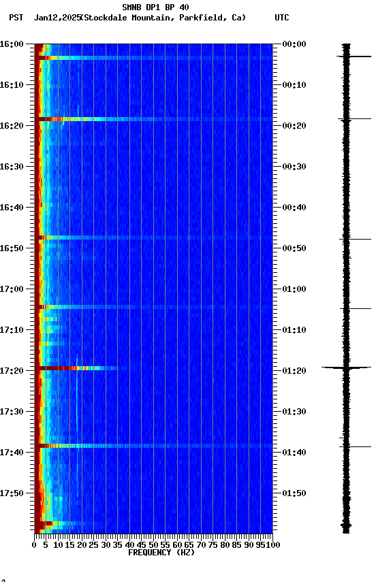This screenshot has width=376, height=588.
Task: Click the 00:30 UTC time label
Action: (x=294, y=167)
